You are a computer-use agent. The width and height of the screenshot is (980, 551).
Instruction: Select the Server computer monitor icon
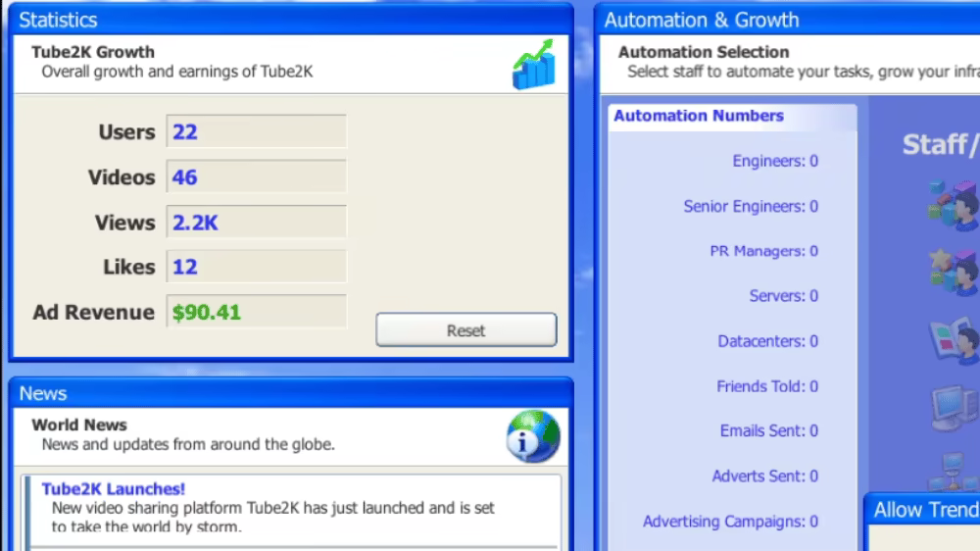click(x=955, y=408)
